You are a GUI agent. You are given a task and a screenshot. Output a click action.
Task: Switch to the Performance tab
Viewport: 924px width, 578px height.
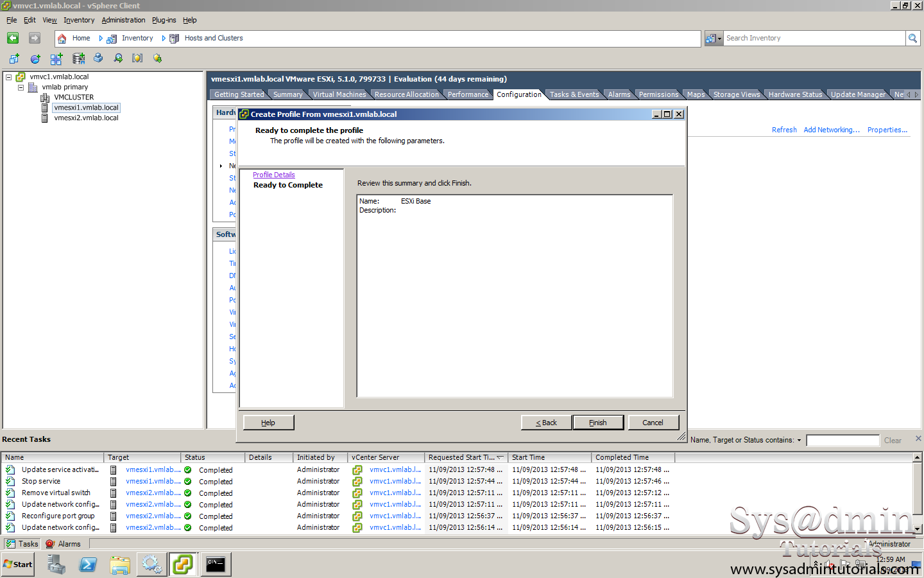(x=468, y=94)
